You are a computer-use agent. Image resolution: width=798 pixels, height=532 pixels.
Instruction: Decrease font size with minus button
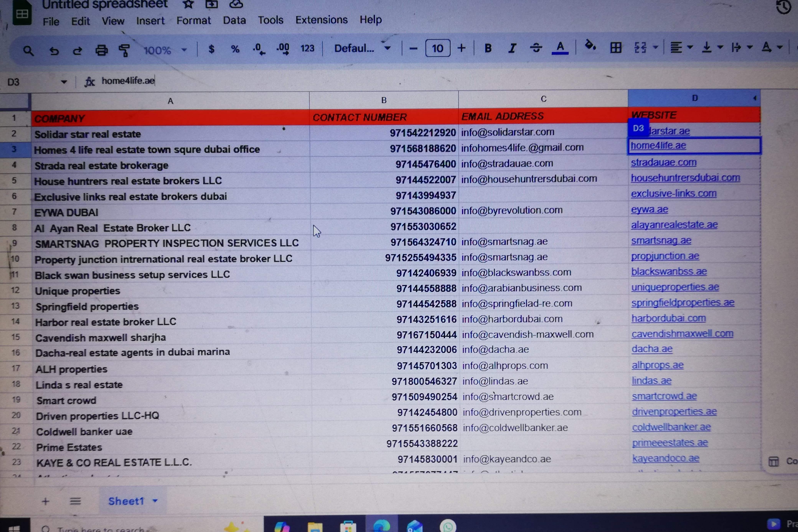413,49
